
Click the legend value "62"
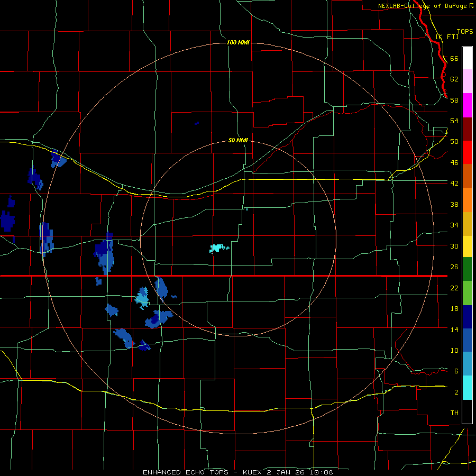[454, 79]
